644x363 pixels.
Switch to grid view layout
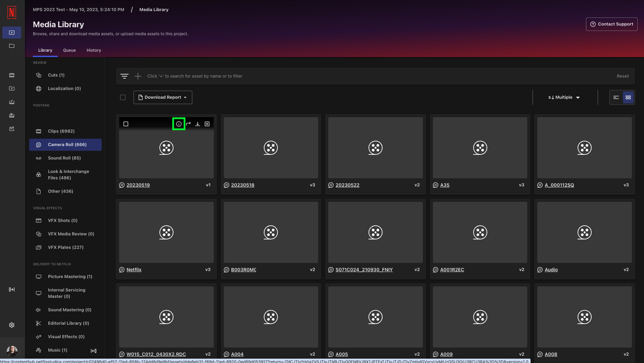[628, 97]
